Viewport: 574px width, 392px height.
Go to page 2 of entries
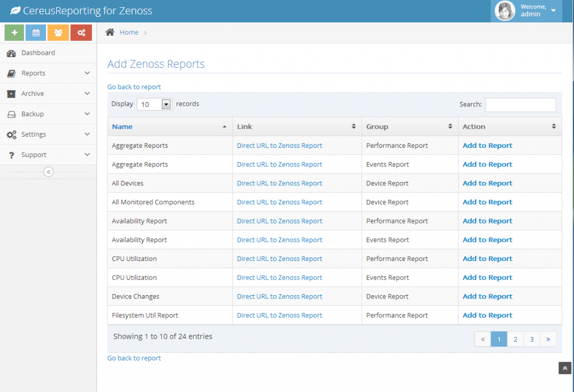point(516,339)
